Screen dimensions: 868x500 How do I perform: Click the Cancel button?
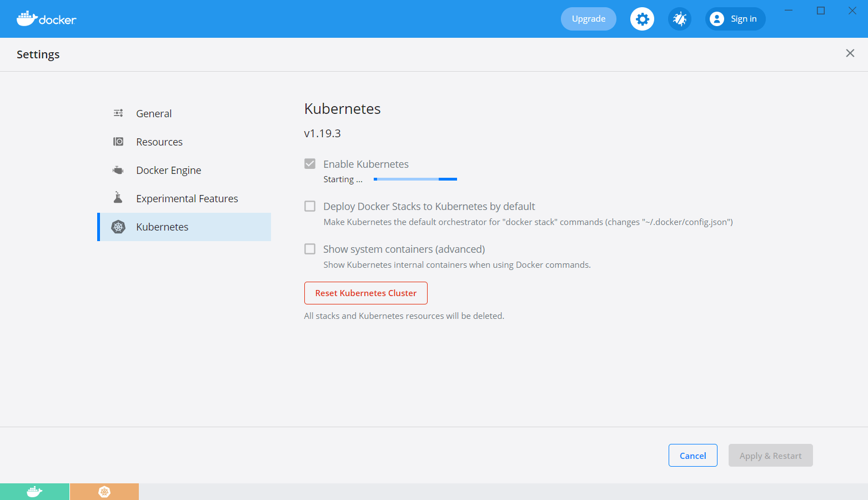(x=693, y=456)
